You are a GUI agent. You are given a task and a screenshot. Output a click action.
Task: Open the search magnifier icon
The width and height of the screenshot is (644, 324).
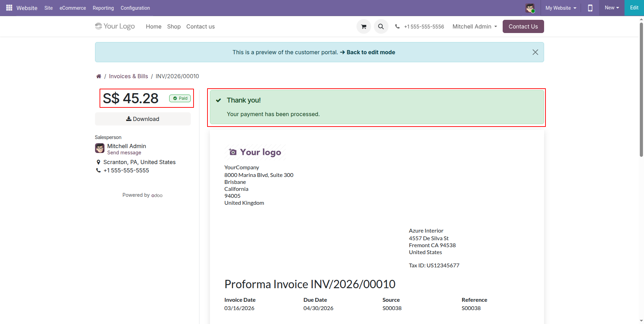point(381,26)
